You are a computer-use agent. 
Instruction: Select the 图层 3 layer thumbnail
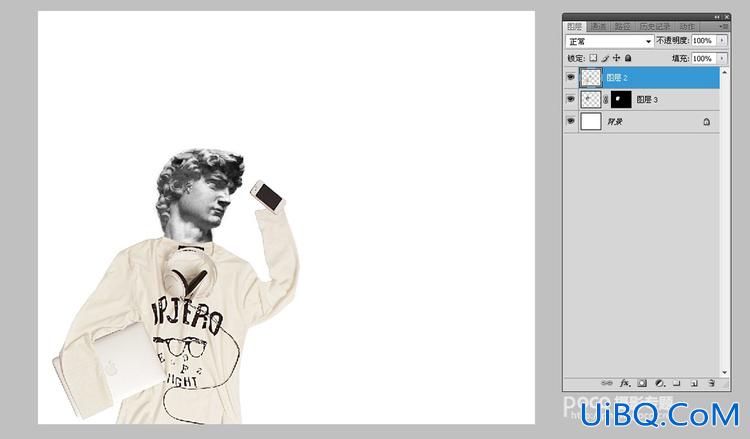(x=591, y=99)
